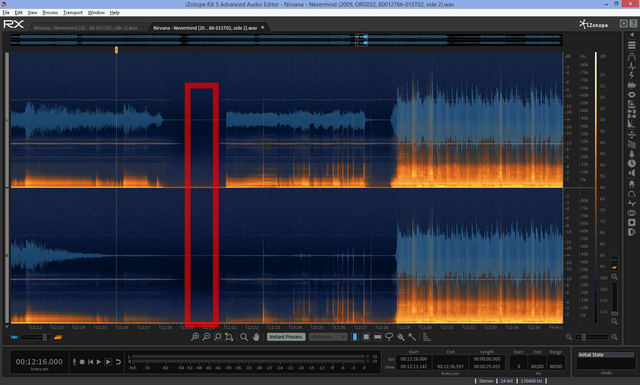The height and width of the screenshot is (385, 640).
Task: Open the lips-shaped Dialogue module icon
Action: (x=632, y=95)
